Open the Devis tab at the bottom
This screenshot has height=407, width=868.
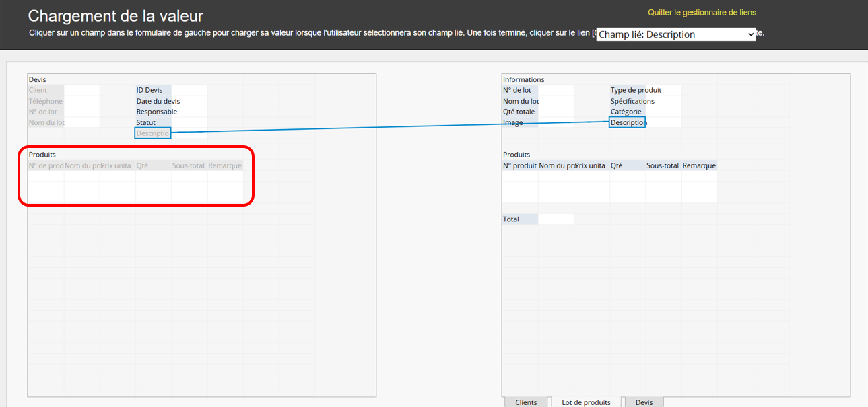pyautogui.click(x=644, y=402)
